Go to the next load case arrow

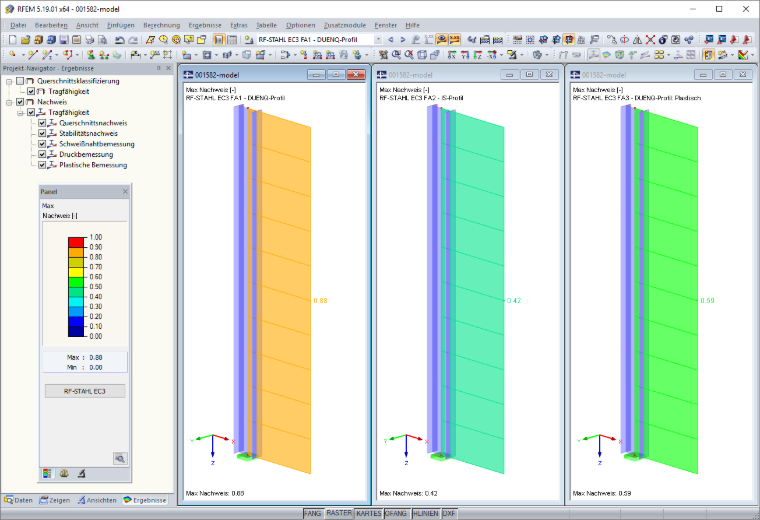tap(403, 40)
